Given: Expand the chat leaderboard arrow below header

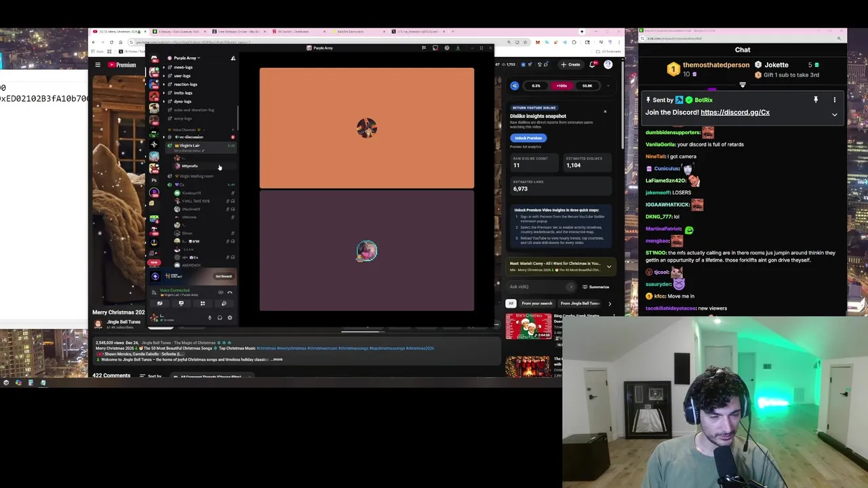Looking at the screenshot, I should [x=743, y=85].
